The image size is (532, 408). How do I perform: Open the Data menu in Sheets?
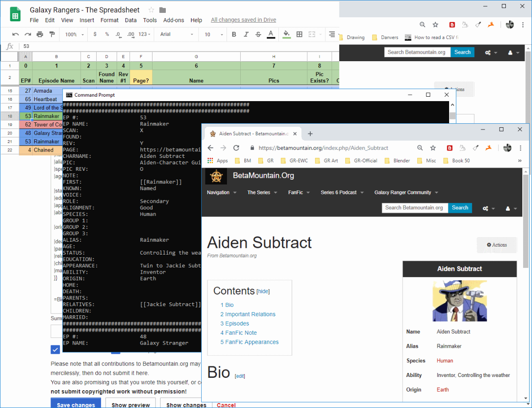pos(131,20)
